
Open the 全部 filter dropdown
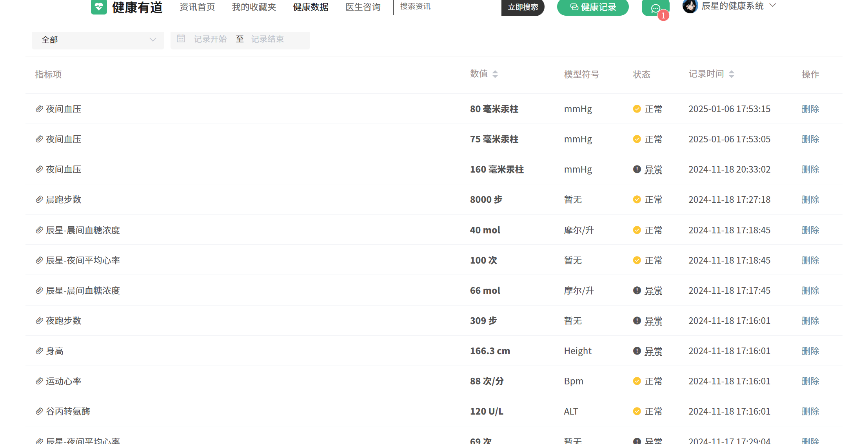(x=98, y=40)
